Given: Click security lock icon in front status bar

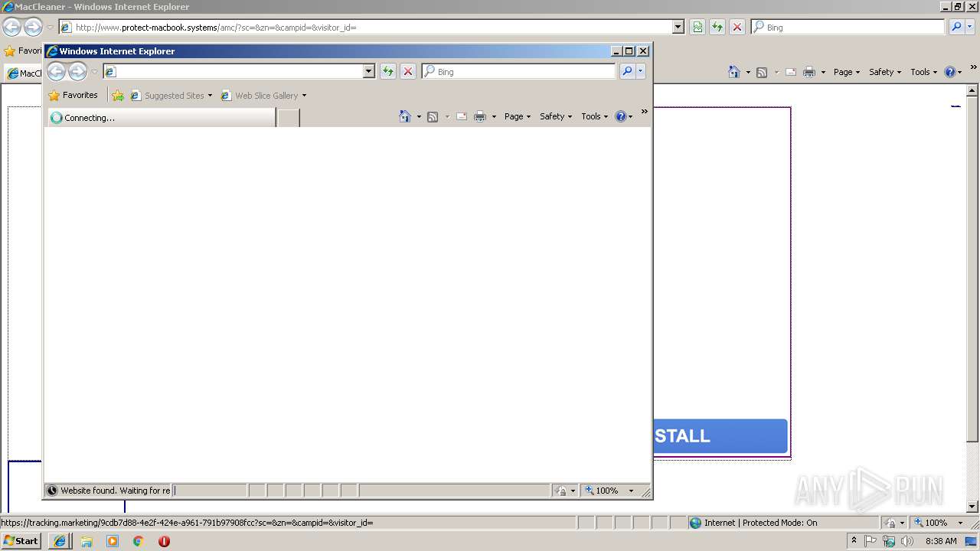Looking at the screenshot, I should (561, 491).
